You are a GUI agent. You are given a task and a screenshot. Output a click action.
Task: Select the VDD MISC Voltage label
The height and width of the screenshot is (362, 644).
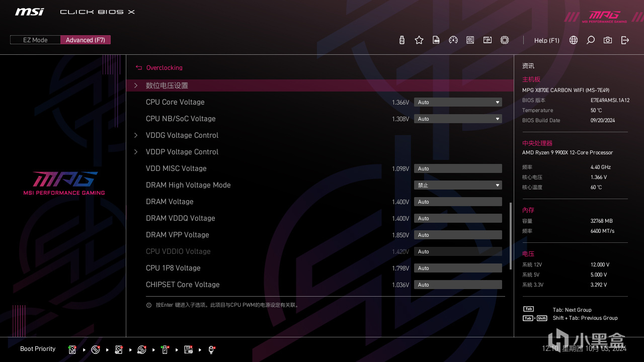click(x=176, y=168)
